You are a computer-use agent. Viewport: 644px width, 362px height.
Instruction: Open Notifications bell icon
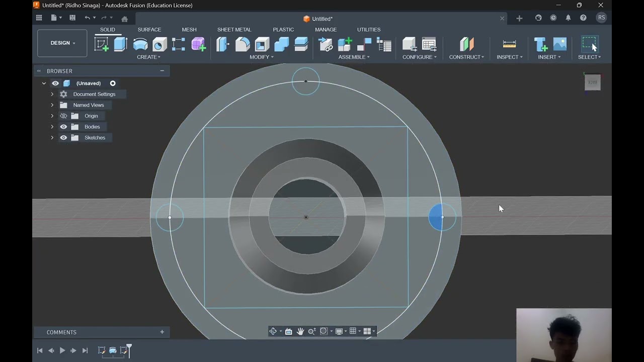point(568,18)
